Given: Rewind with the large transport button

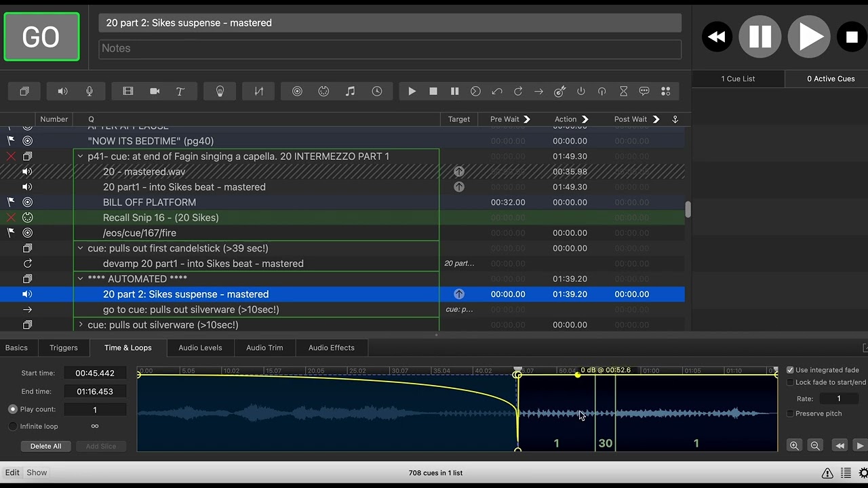Looking at the screenshot, I should 717,37.
